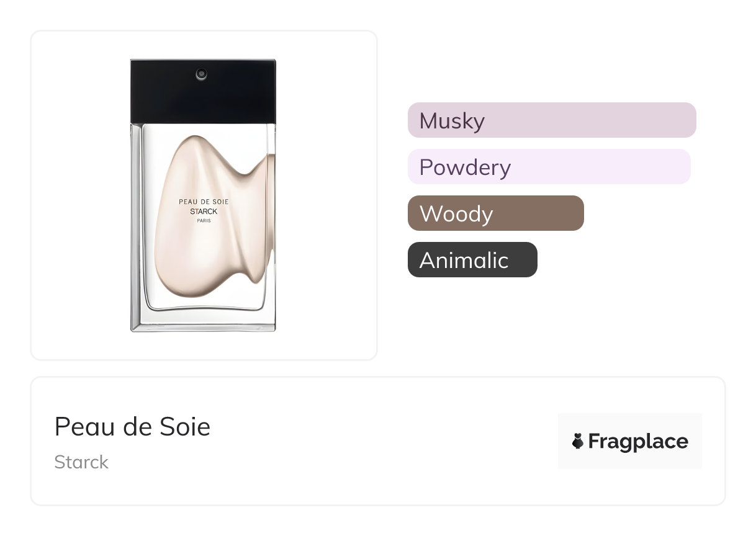Click the brown Woody accord bar
Viewport: 756px width, 536px height.
click(495, 213)
